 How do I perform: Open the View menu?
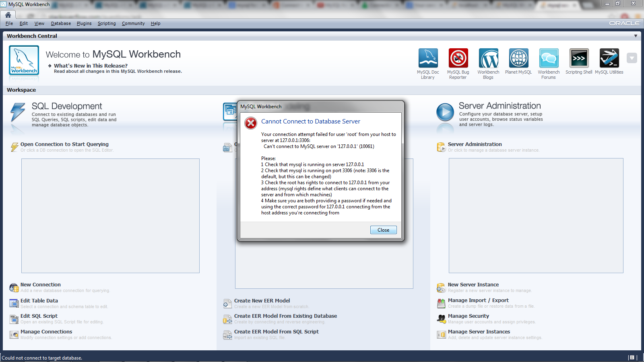point(39,23)
